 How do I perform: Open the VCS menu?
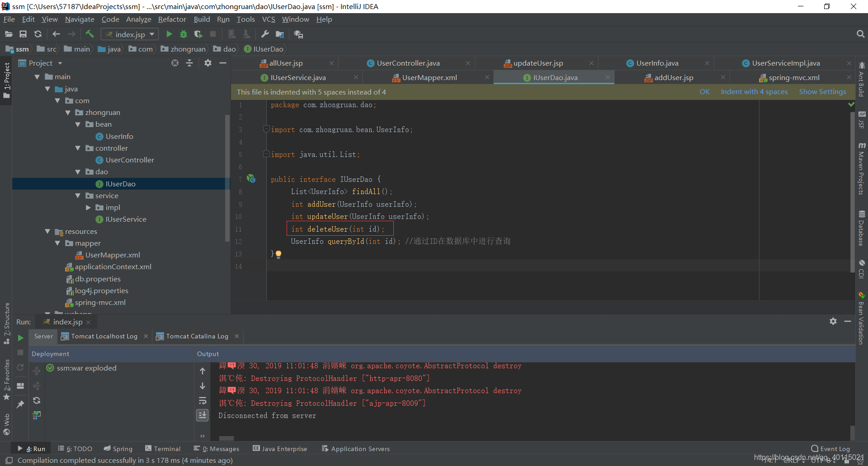coord(269,19)
